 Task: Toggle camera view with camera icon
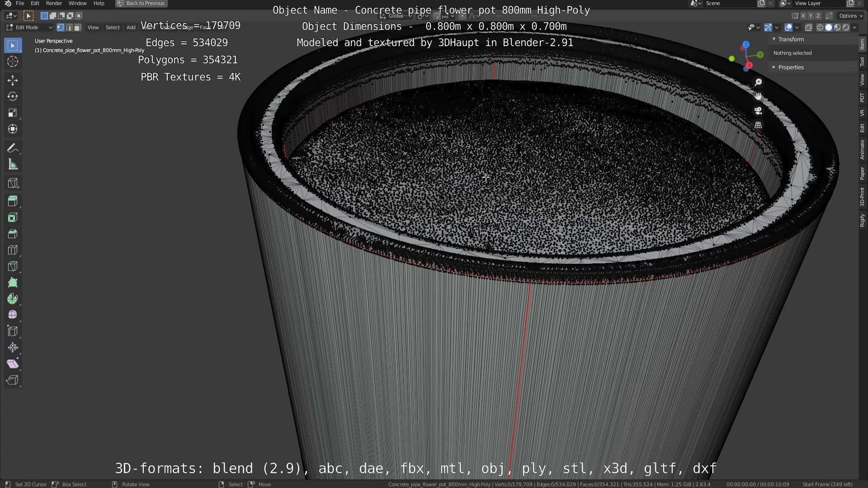(x=758, y=111)
